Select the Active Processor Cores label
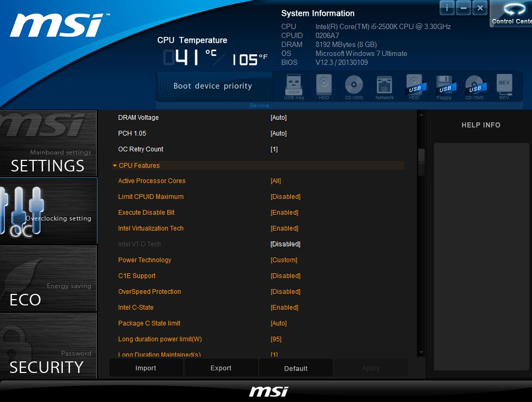This screenshot has width=532, height=402. point(151,181)
